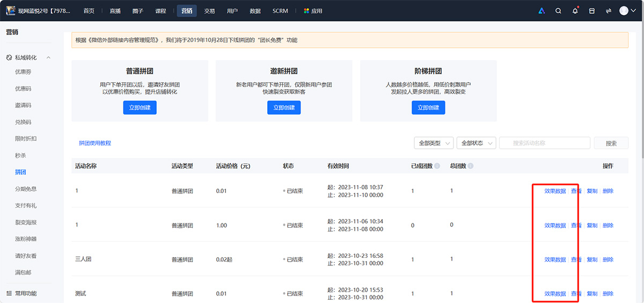Focus the 搜索活动名称 search field
The image size is (644, 303).
(544, 143)
